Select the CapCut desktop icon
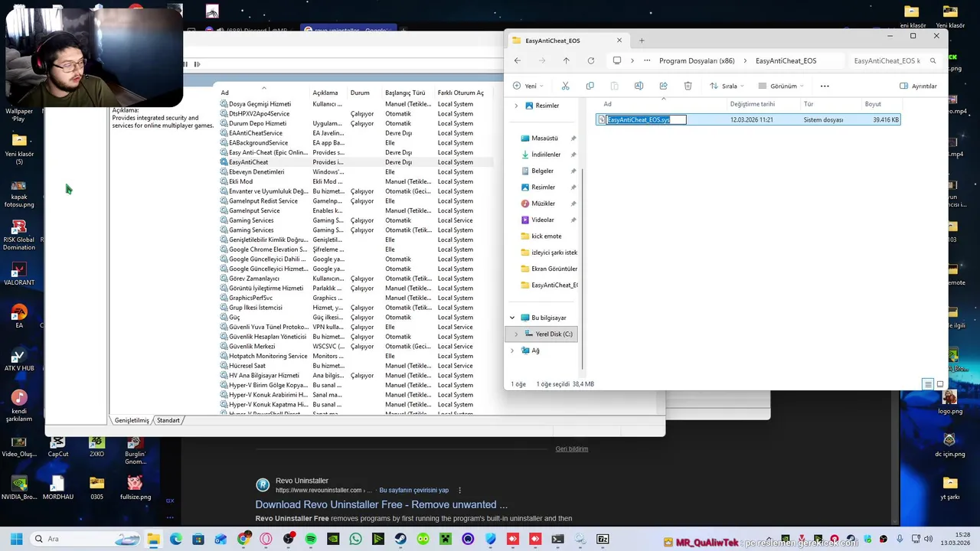 tap(58, 446)
